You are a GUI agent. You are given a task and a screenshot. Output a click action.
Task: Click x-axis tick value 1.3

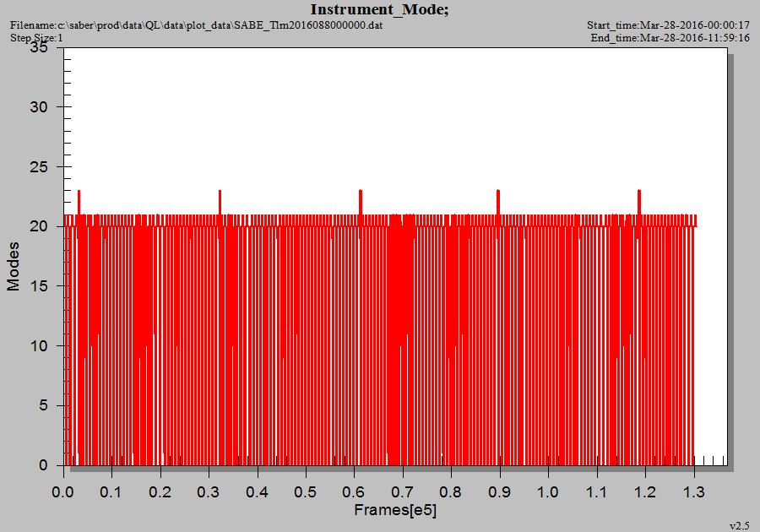pos(693,492)
